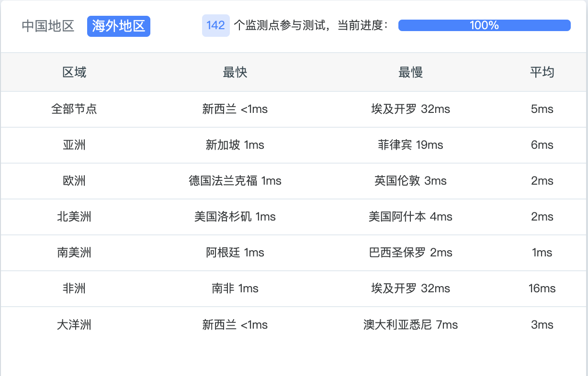This screenshot has height=376, width=588.
Task: Select the 海外地区 tab
Action: [x=118, y=26]
